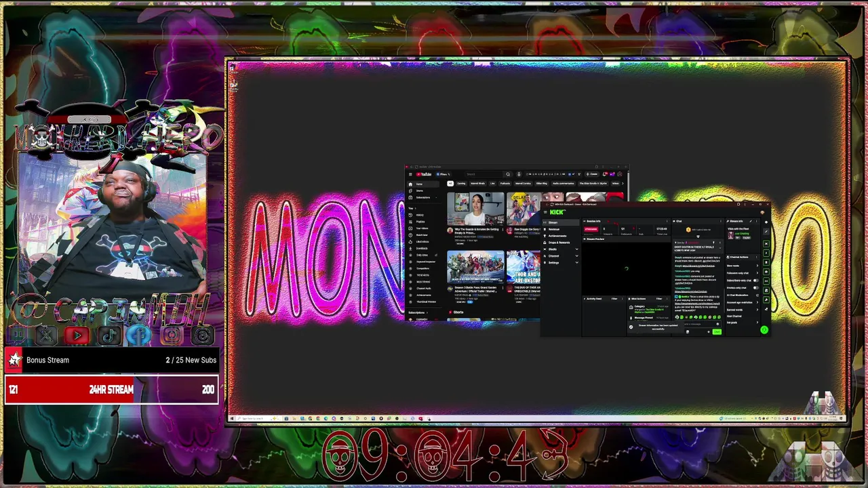This screenshot has height=488, width=868.
Task: Open Drops & Rewards in Kick sidebar
Action: pyautogui.click(x=561, y=243)
